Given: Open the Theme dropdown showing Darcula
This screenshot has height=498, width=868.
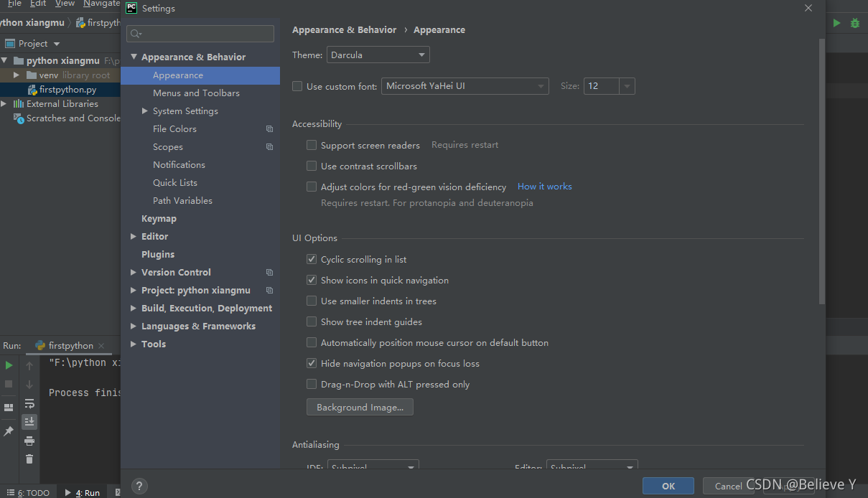Looking at the screenshot, I should [x=378, y=55].
